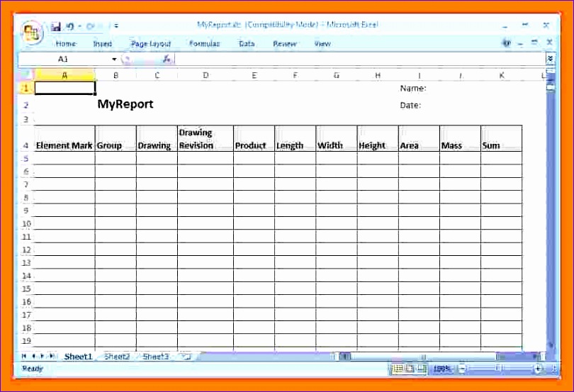
Task: Click inside the formula bar input
Action: point(361,59)
